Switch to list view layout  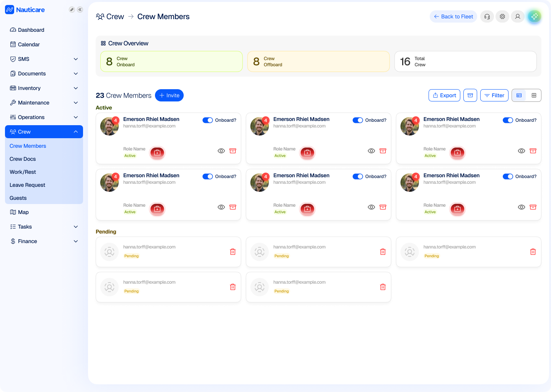coord(519,95)
